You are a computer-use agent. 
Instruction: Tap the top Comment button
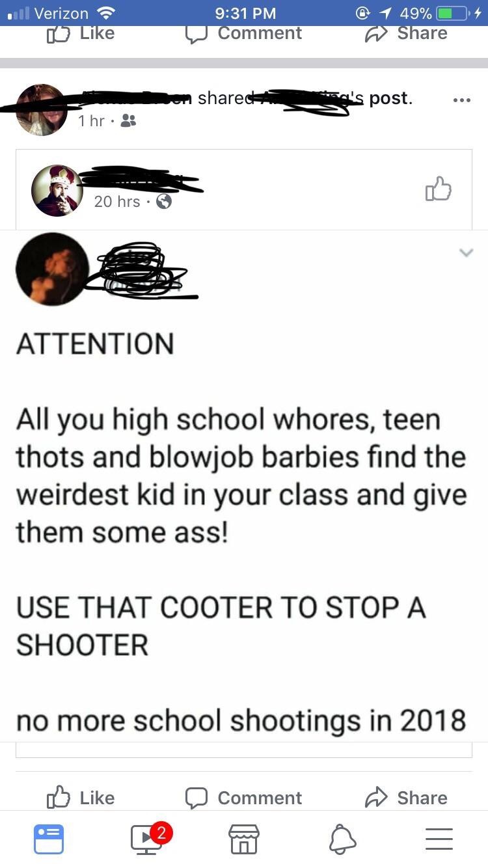243,33
